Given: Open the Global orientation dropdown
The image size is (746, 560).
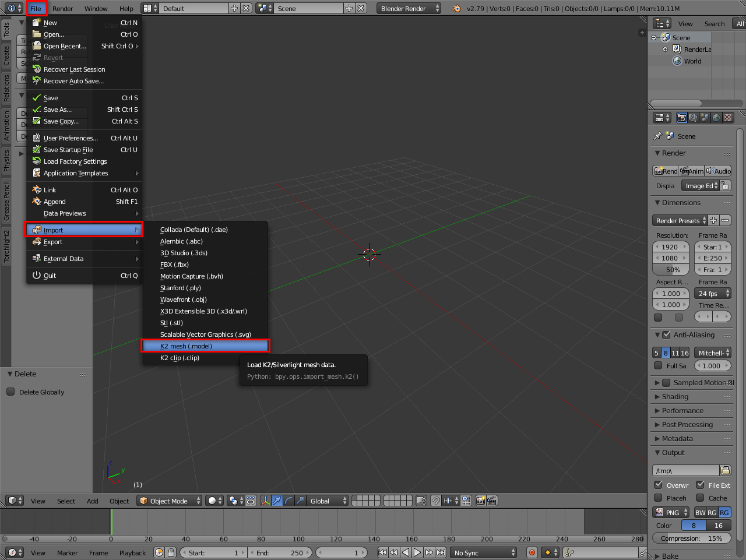Looking at the screenshot, I should (x=328, y=501).
